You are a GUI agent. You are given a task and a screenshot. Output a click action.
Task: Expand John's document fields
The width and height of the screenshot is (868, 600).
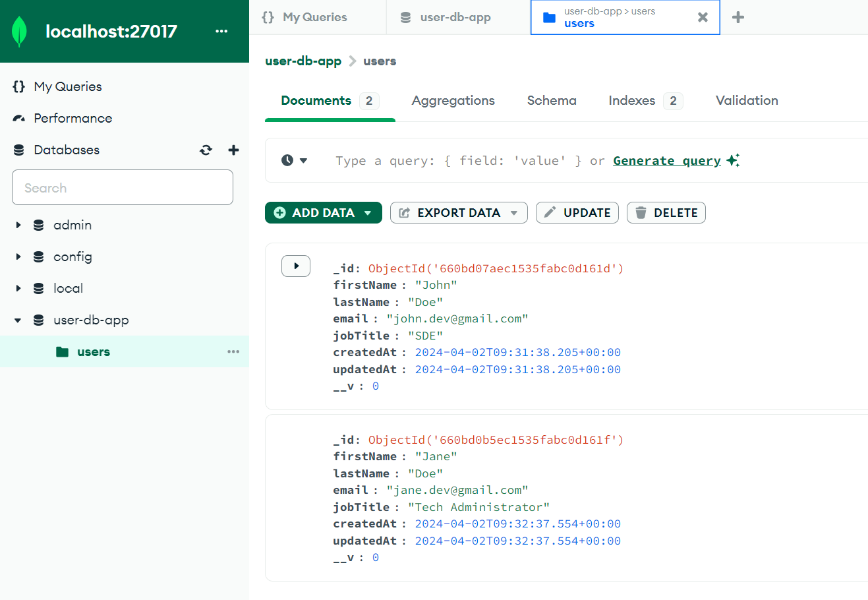tap(296, 266)
